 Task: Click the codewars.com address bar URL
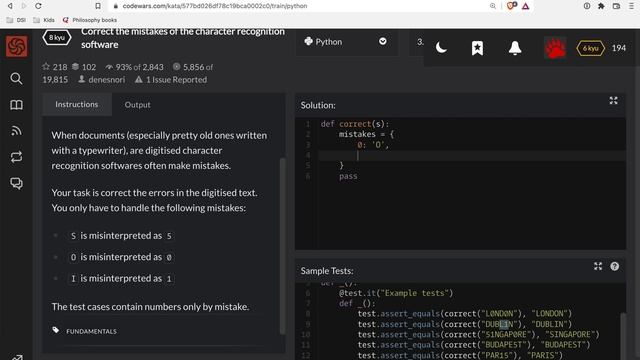(215, 6)
